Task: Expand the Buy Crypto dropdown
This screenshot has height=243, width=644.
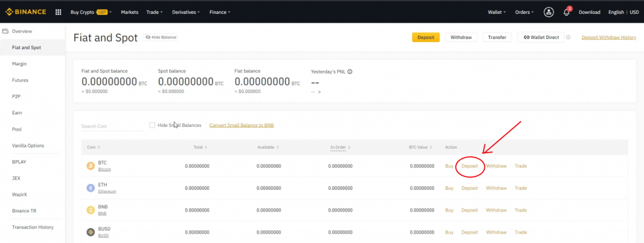Action: click(x=91, y=13)
